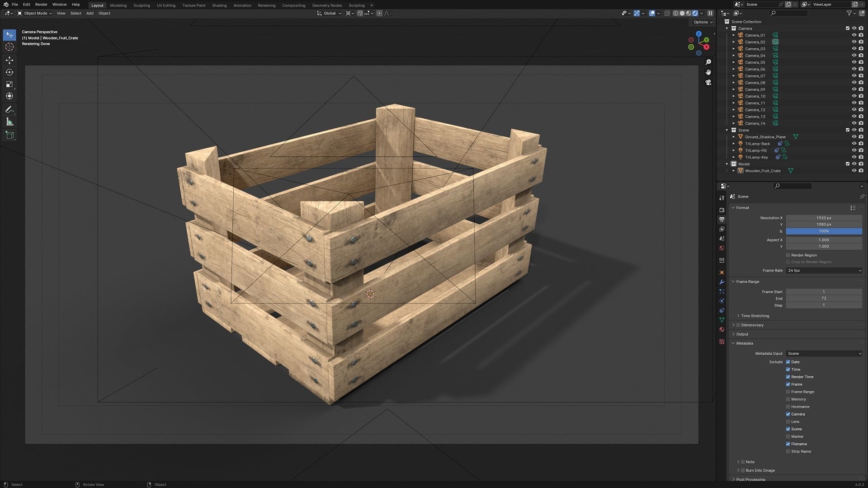This screenshot has width=868, height=488.
Task: Enable the Frame Range metadata checkbox
Action: [788, 392]
